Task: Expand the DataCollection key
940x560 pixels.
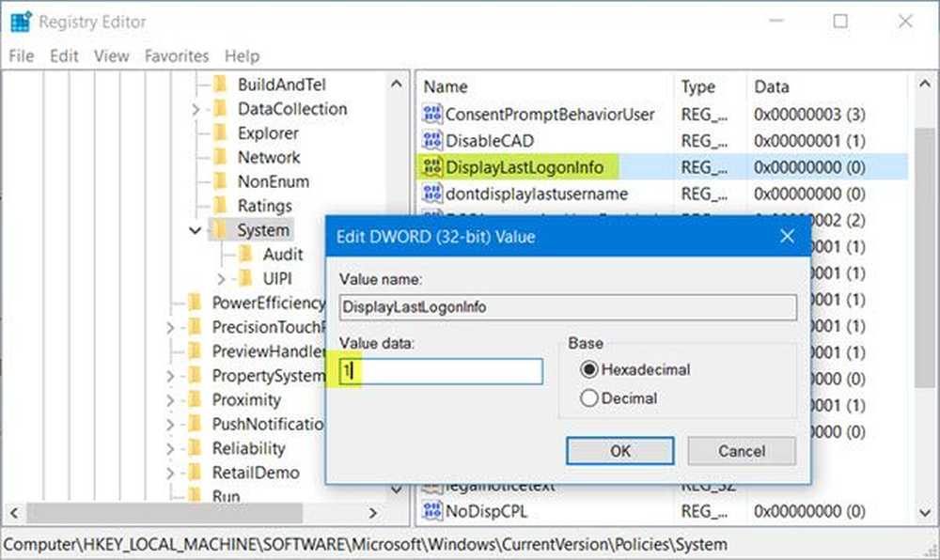Action: pyautogui.click(x=196, y=109)
